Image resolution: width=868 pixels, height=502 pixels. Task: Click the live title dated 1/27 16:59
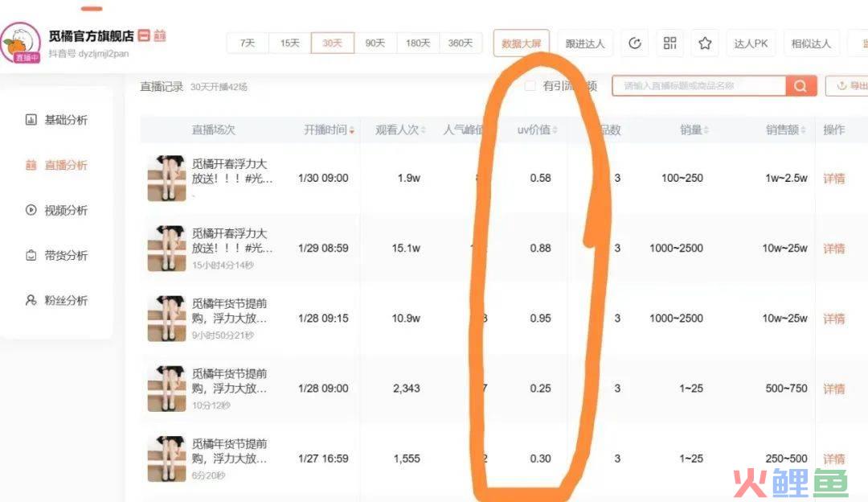click(x=230, y=451)
